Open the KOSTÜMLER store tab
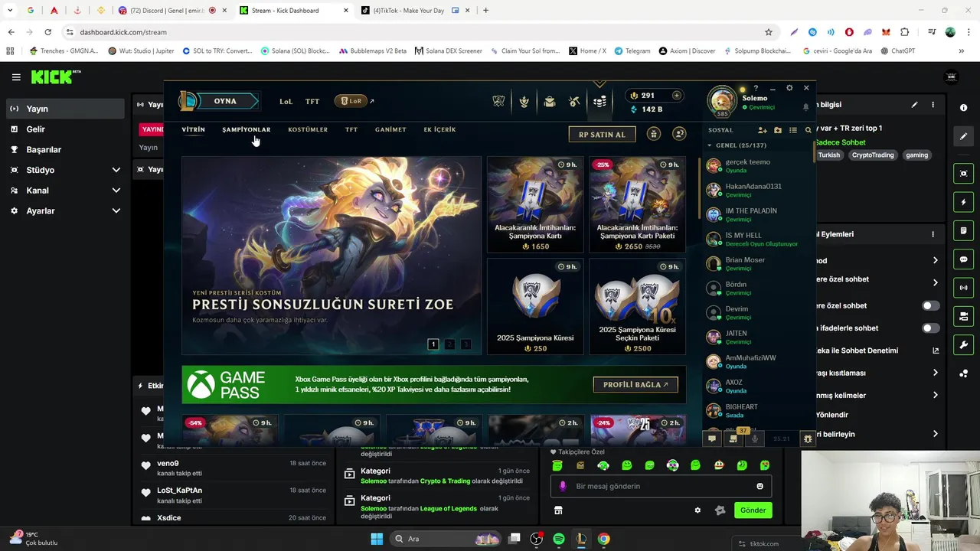Viewport: 980px width, 551px height. pyautogui.click(x=308, y=129)
